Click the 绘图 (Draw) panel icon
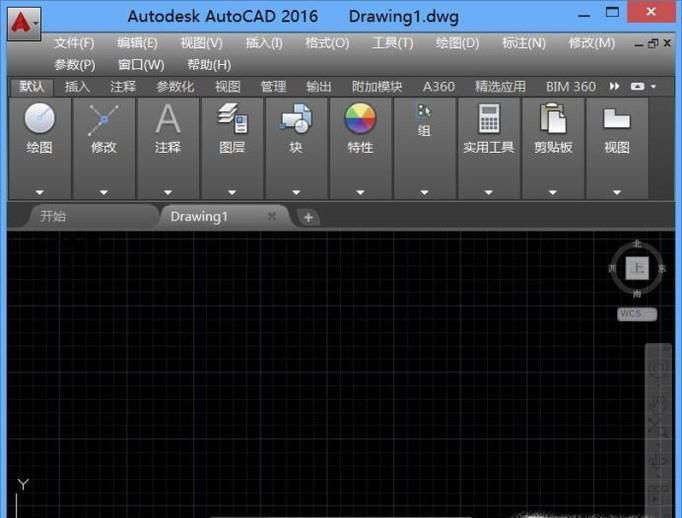The image size is (682, 518). coord(40,119)
